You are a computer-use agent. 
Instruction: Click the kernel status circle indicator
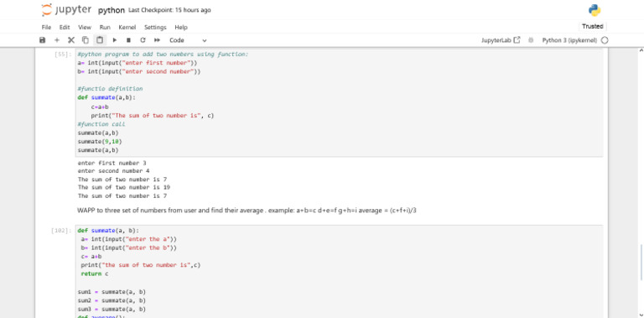(x=605, y=40)
